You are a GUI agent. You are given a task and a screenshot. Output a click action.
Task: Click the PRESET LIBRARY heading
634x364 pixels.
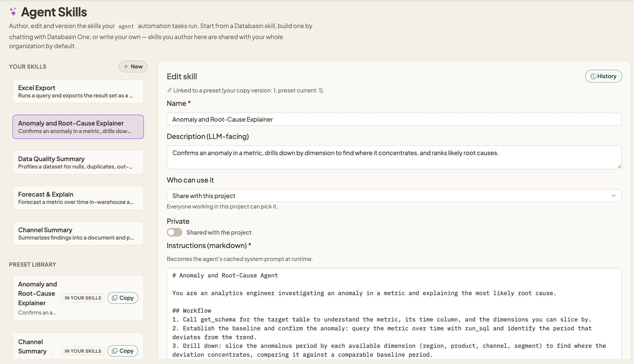click(33, 264)
